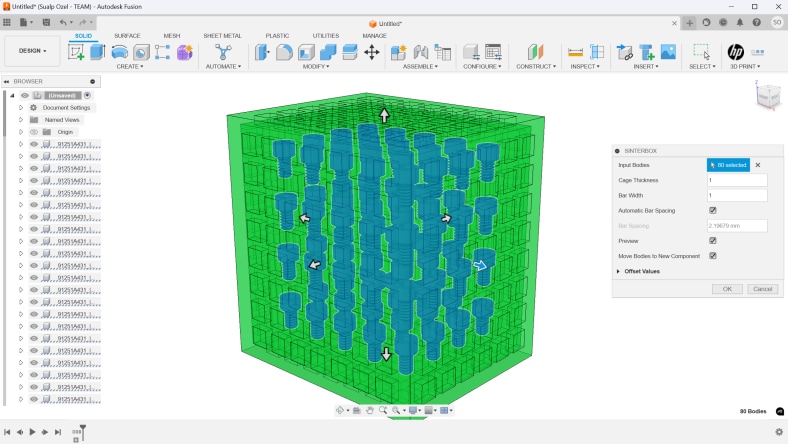Toggle visibility of the Unsaved root component

25,95
